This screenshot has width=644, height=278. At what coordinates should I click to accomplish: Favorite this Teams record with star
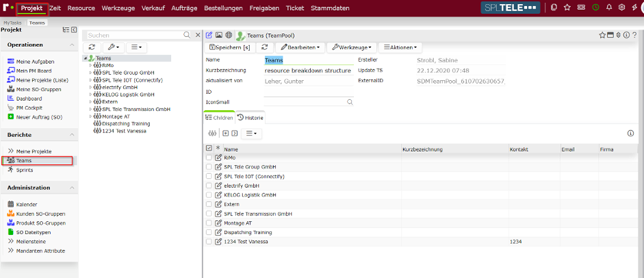coord(602,35)
